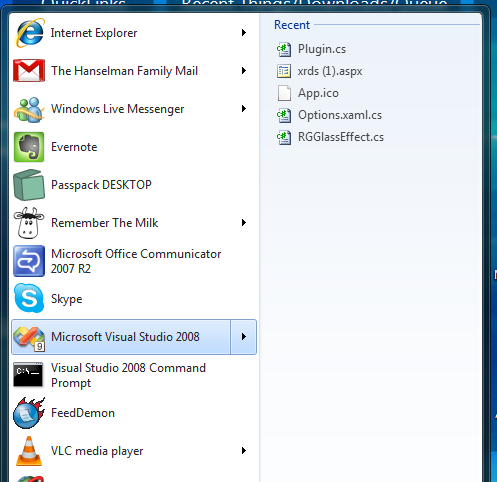Click the command prompt icon
This screenshot has height=482, width=497.
28,375
